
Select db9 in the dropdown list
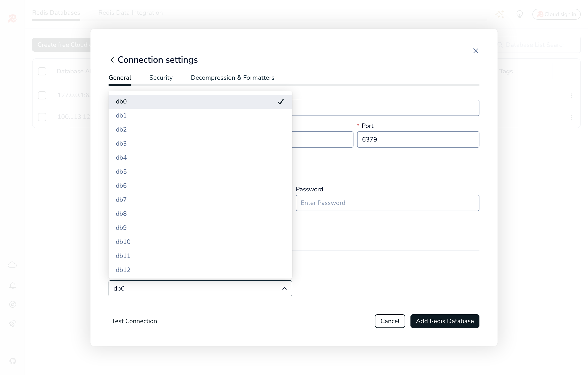pyautogui.click(x=200, y=228)
